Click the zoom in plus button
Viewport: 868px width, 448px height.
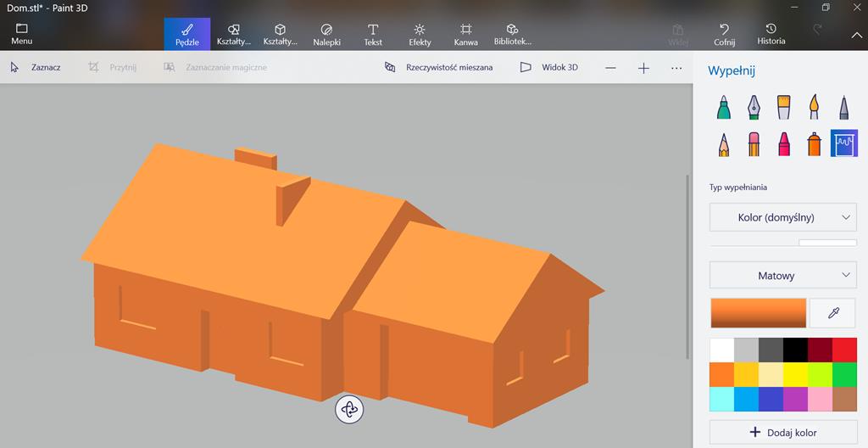click(x=643, y=68)
